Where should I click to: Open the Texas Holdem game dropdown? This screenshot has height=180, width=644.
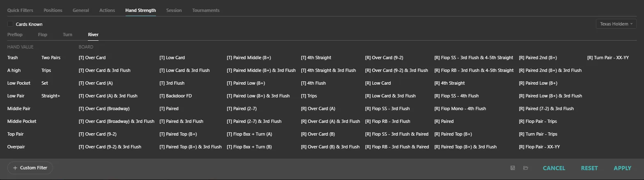(x=616, y=24)
